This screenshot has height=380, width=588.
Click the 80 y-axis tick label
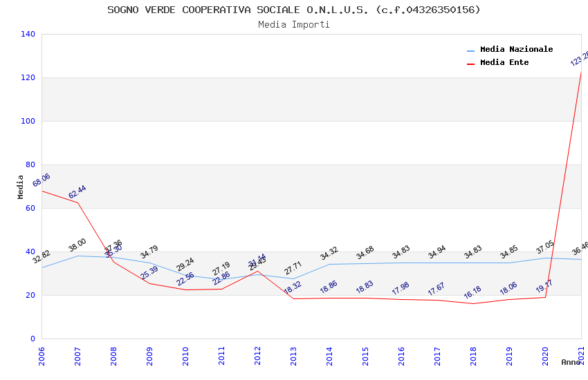click(30, 164)
